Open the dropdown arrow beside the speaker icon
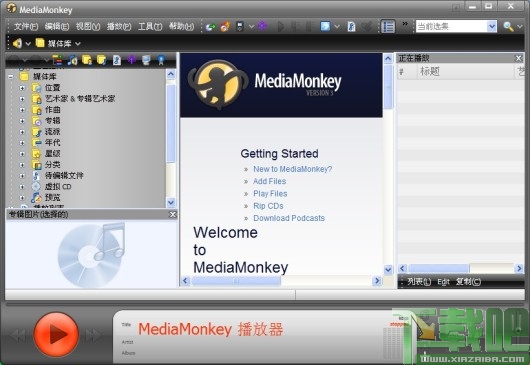Viewport: 530px width, 365px height. point(28,44)
